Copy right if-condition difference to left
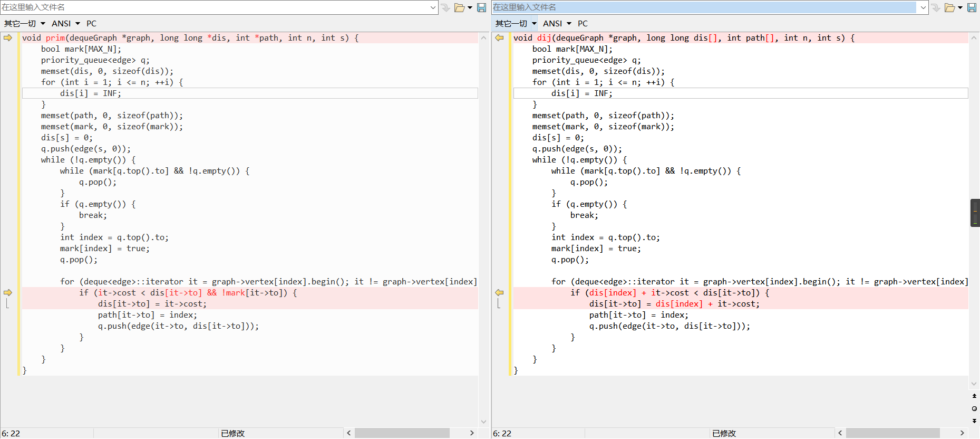The height and width of the screenshot is (439, 980). tap(499, 292)
